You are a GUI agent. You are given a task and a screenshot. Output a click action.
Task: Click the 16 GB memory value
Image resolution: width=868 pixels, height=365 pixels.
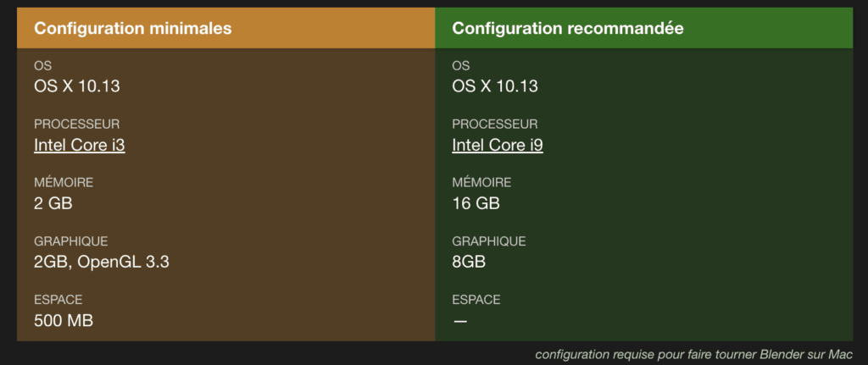[x=476, y=203]
